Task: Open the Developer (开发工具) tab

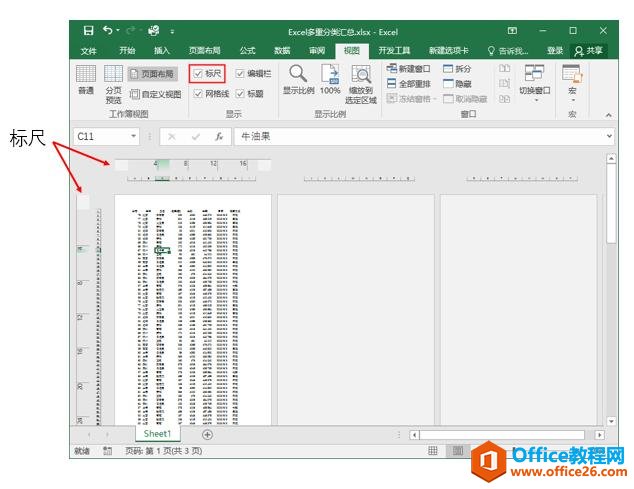Action: click(394, 51)
